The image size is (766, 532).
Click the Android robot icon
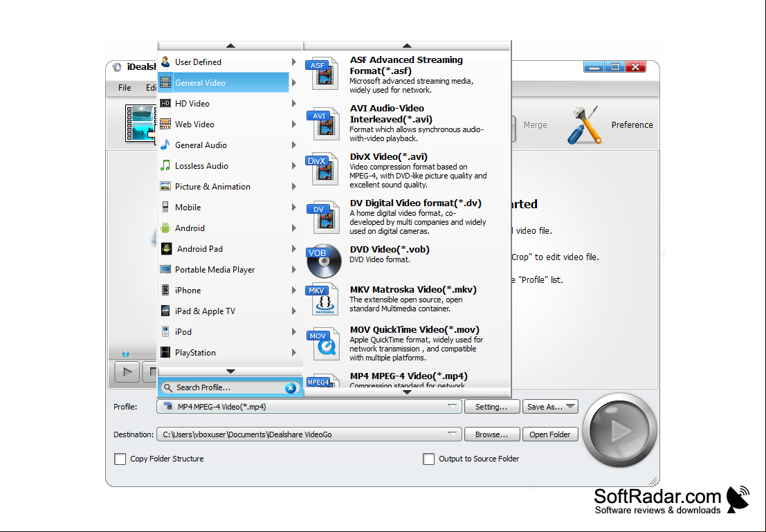pyautogui.click(x=165, y=228)
